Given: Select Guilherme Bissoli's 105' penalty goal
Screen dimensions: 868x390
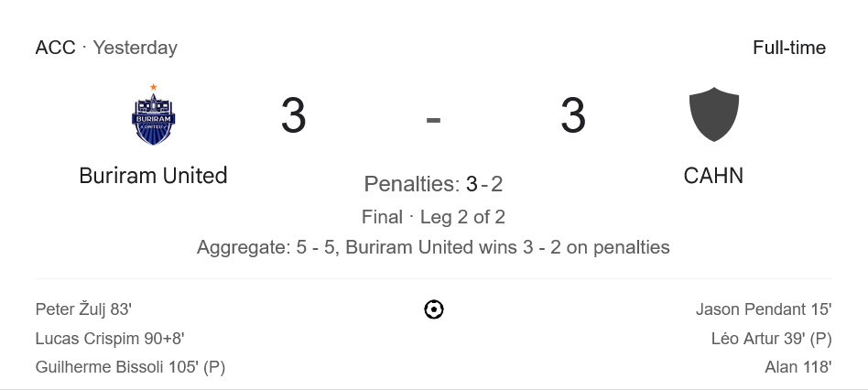Looking at the screenshot, I should tap(130, 367).
